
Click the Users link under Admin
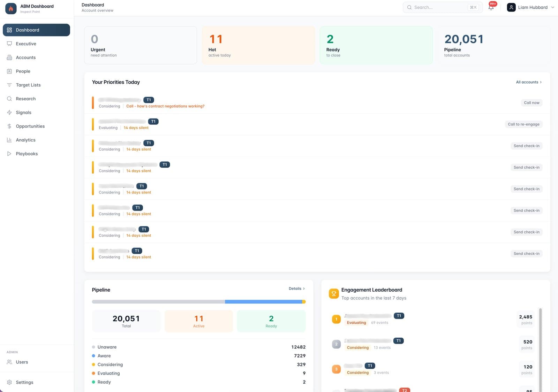tap(36, 362)
